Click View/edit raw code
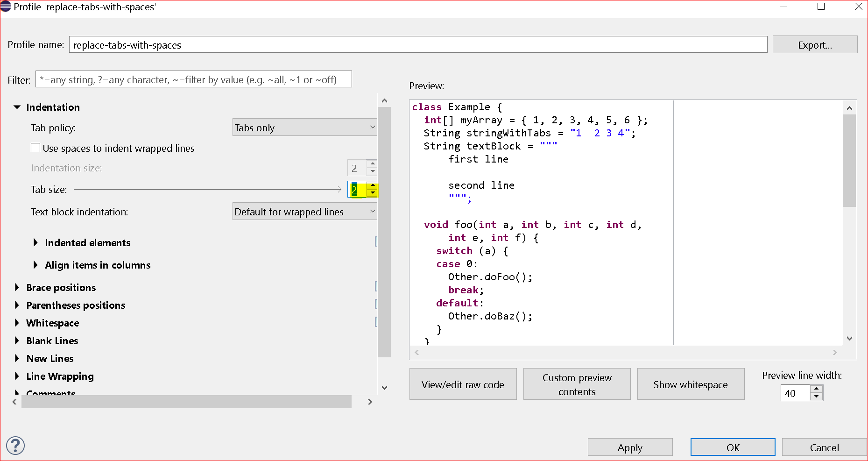868x461 pixels. coord(463,384)
